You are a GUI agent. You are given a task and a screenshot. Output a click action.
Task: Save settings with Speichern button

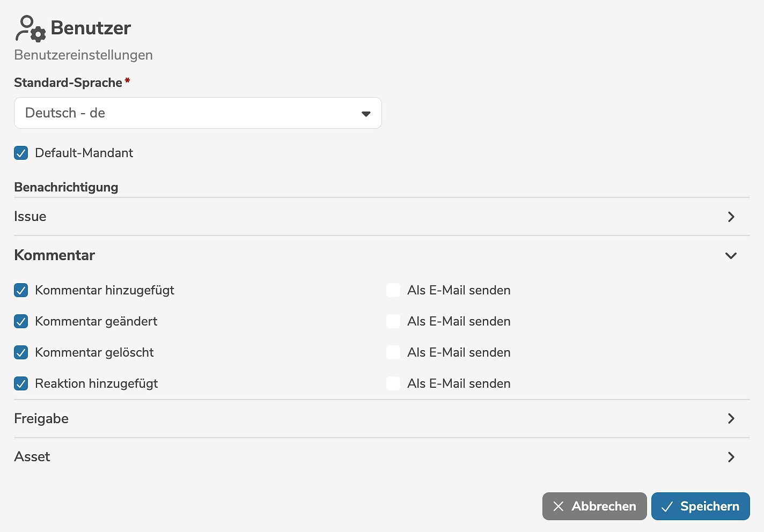pyautogui.click(x=700, y=506)
